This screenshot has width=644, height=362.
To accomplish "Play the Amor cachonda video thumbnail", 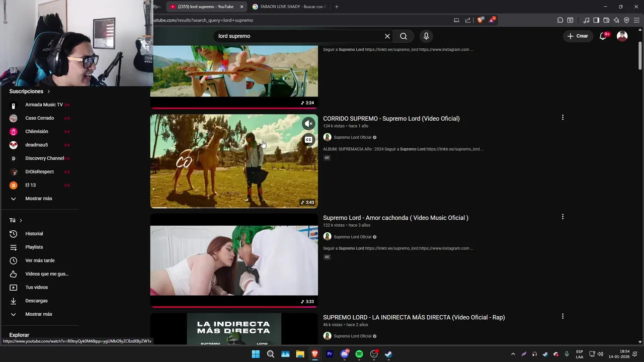I will pyautogui.click(x=234, y=260).
